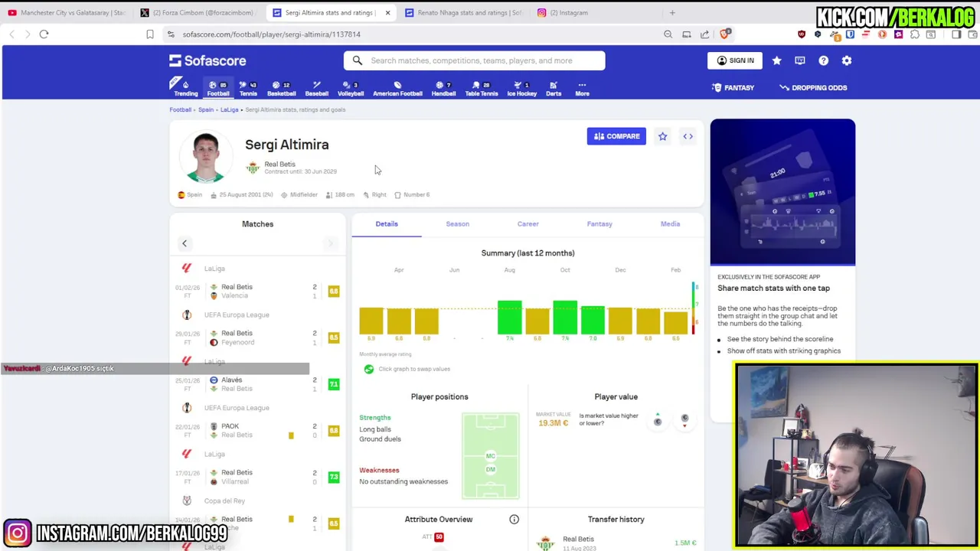This screenshot has height=551, width=980.
Task: Bookmark this page icon in address bar
Action: click(150, 34)
